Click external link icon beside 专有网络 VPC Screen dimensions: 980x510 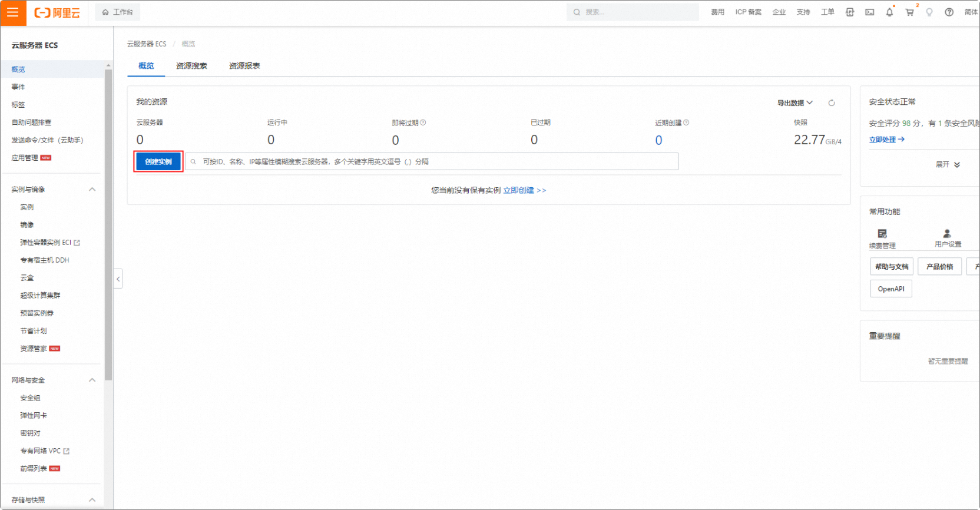67,451
